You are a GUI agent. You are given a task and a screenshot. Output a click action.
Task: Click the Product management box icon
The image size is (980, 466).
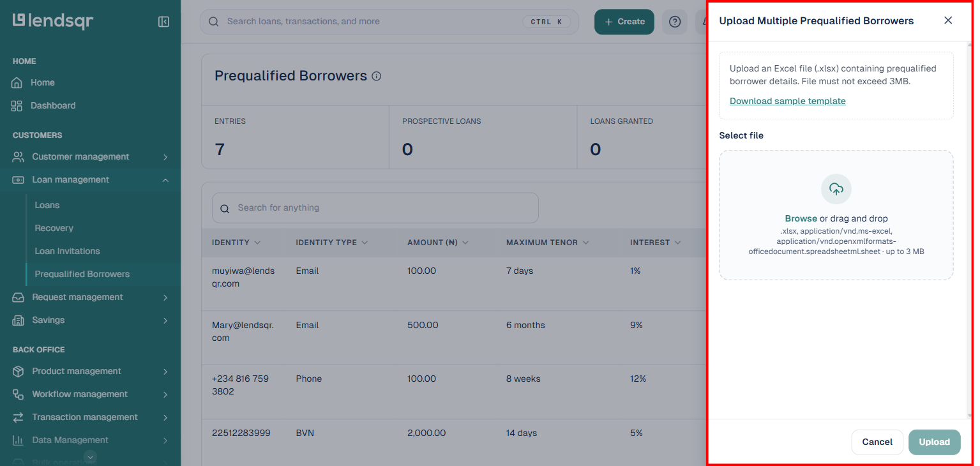pyautogui.click(x=19, y=371)
